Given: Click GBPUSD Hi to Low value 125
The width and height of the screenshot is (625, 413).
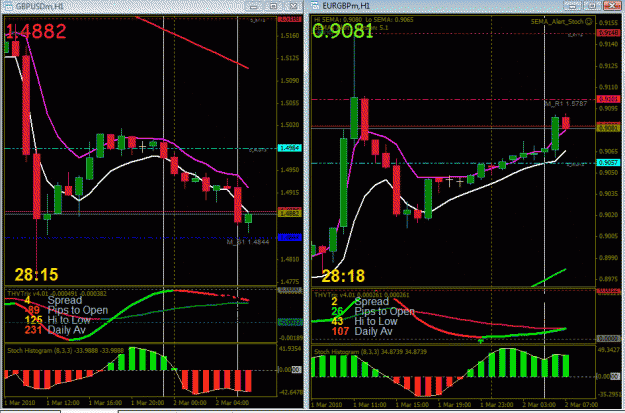Looking at the screenshot, I should pyautogui.click(x=34, y=320).
